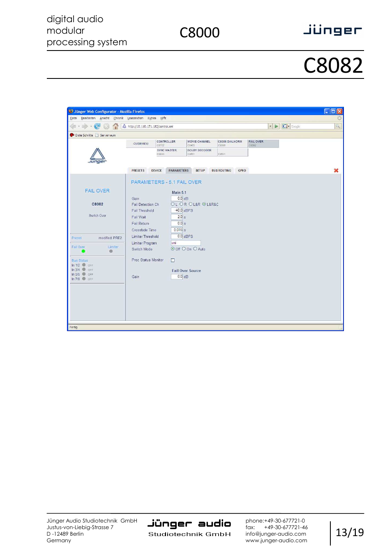This screenshot has height=555, width=392.
Task: Open the Extras menu
Action: click(152, 118)
